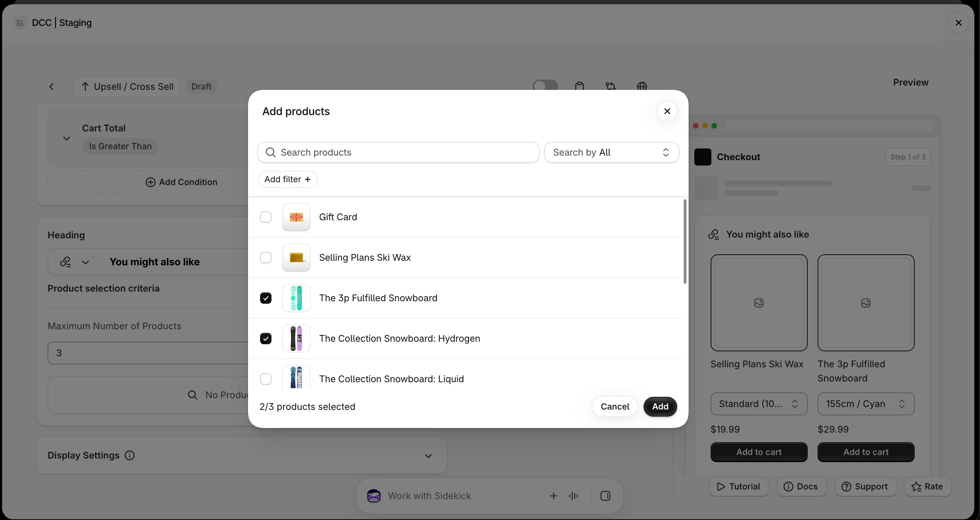The image size is (980, 520).
Task: Click the Selling Plans Ski Wax thumbnail
Action: (x=296, y=258)
